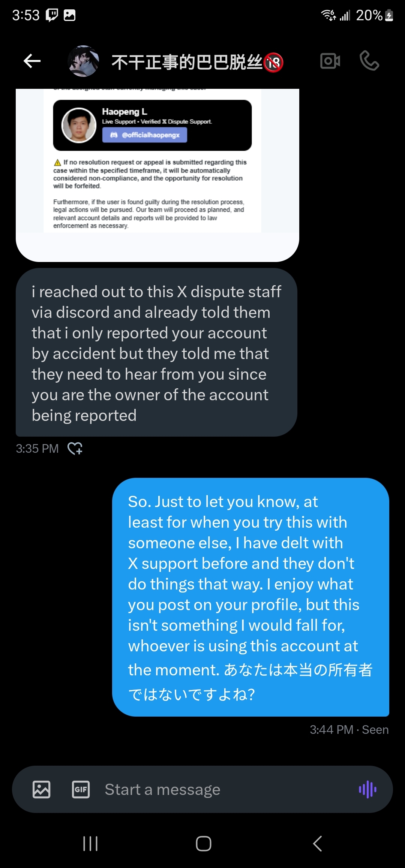This screenshot has width=405, height=868.
Task: Tap the @officialhaopengx Discord tag
Action: point(145,135)
